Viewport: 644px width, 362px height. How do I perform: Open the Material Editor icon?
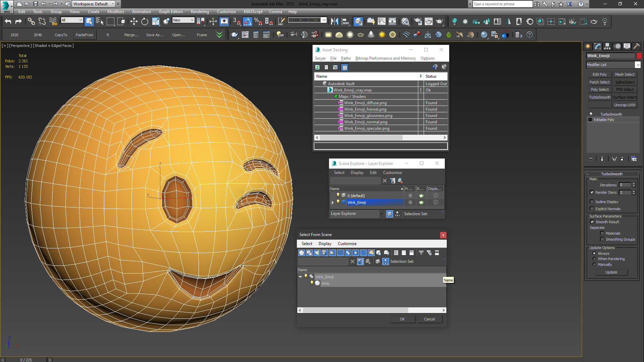click(x=405, y=21)
